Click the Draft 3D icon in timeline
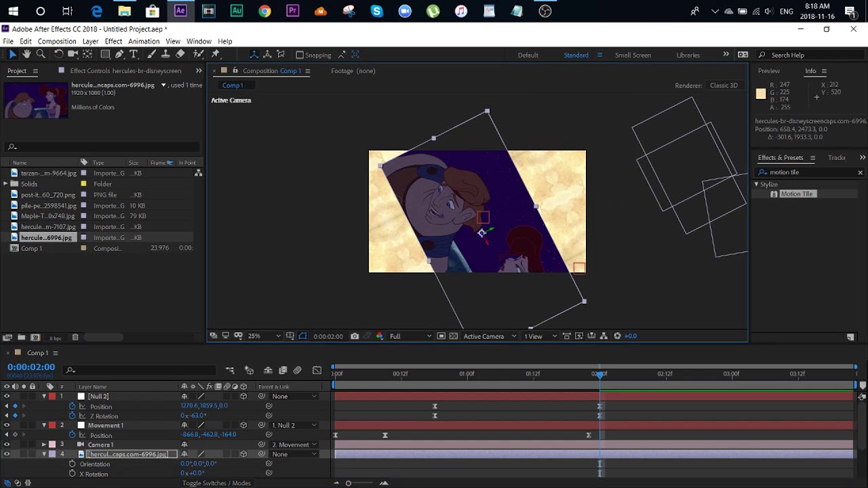 249,370
